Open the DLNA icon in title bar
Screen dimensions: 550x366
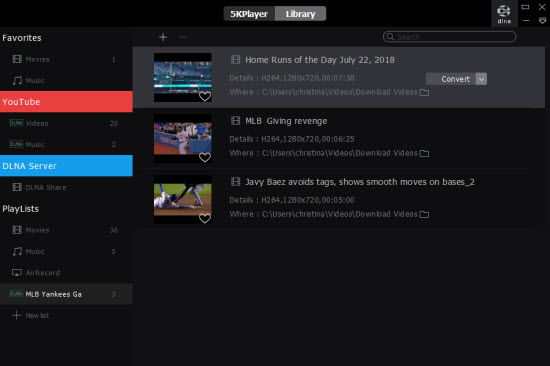(x=504, y=14)
